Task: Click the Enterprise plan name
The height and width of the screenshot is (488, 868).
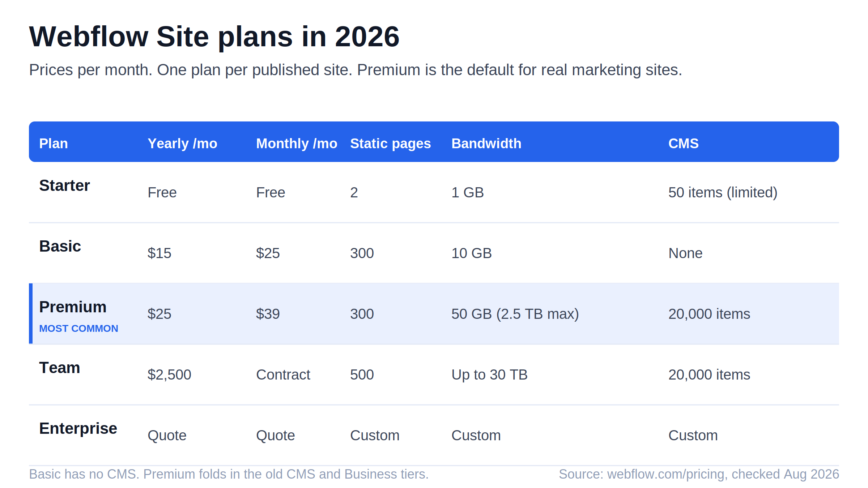Action: tap(78, 429)
